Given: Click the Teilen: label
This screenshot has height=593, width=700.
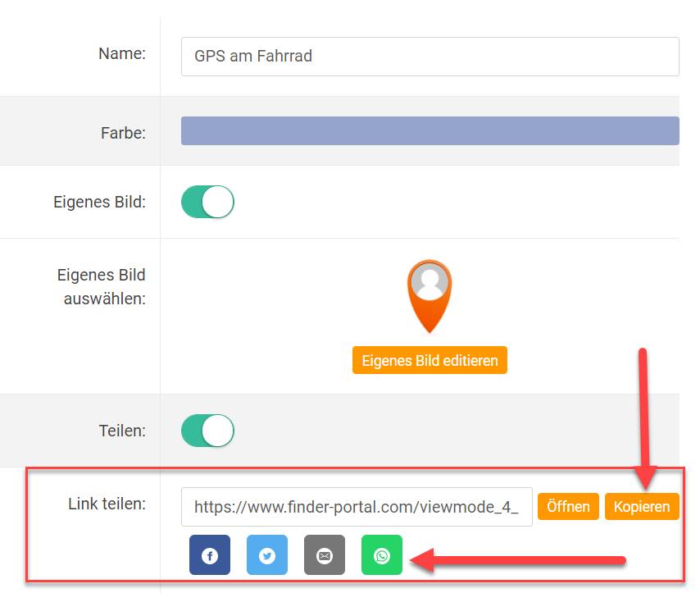Looking at the screenshot, I should click(x=122, y=431).
